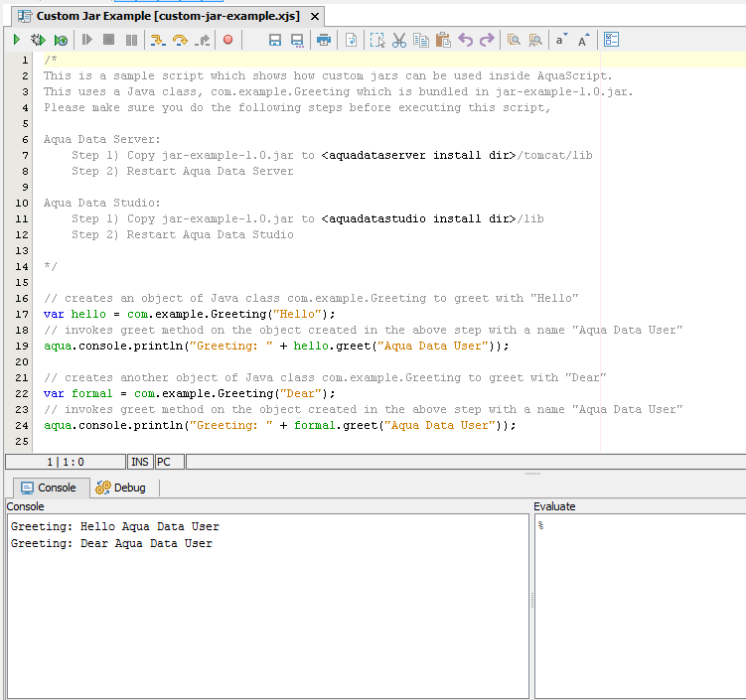746x700 pixels.
Task: Click '<aquadatastudio install dir>' text on line 11
Action: [418, 218]
